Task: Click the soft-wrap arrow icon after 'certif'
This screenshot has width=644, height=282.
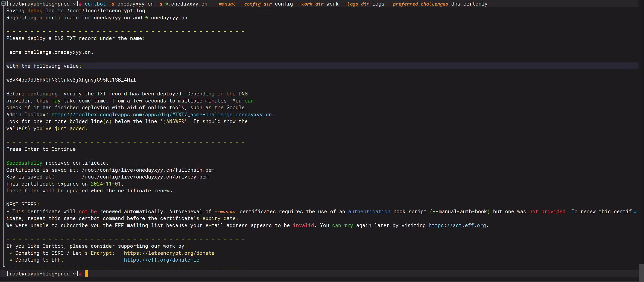Action: coord(635,212)
